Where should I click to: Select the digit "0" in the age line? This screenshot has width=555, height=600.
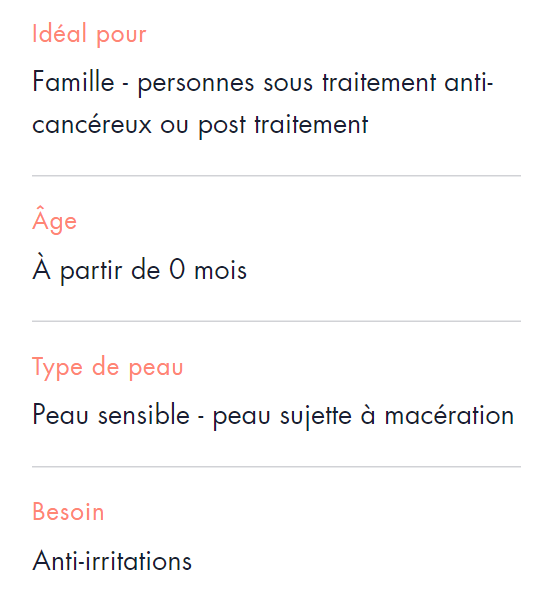coord(177,270)
